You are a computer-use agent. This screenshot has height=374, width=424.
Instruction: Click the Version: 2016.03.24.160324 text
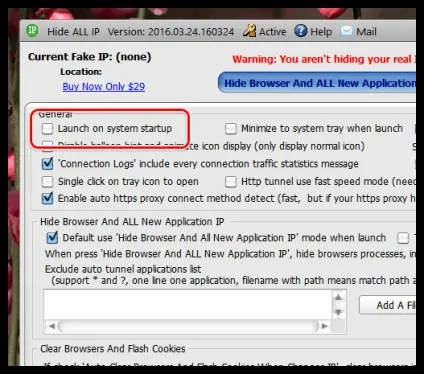[x=171, y=32]
